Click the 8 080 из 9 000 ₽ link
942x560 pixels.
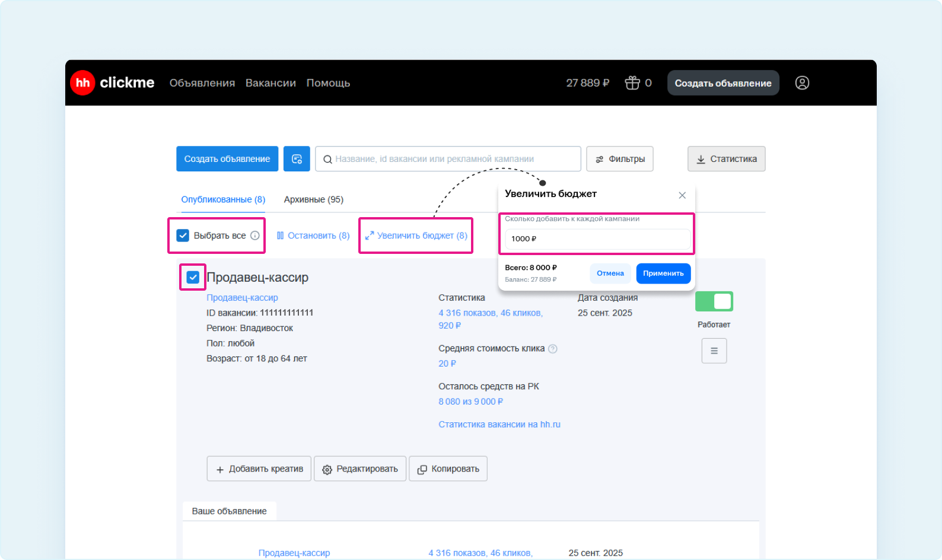click(x=471, y=402)
